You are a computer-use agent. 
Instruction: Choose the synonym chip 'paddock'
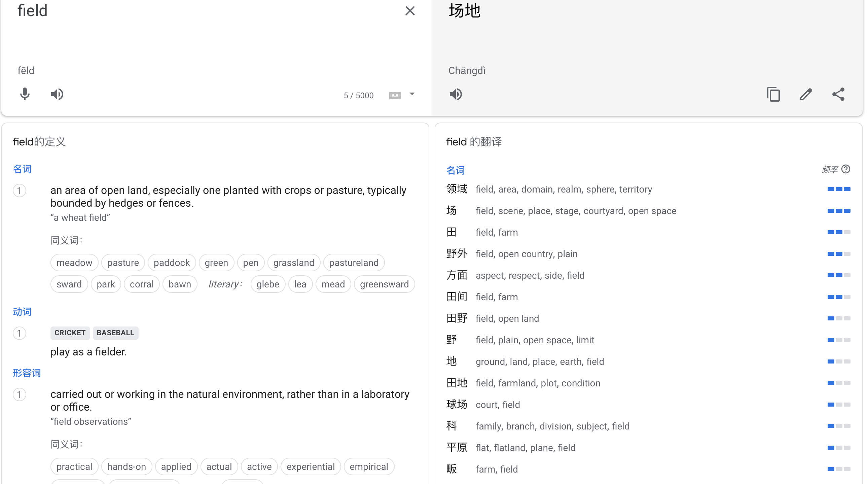click(172, 263)
